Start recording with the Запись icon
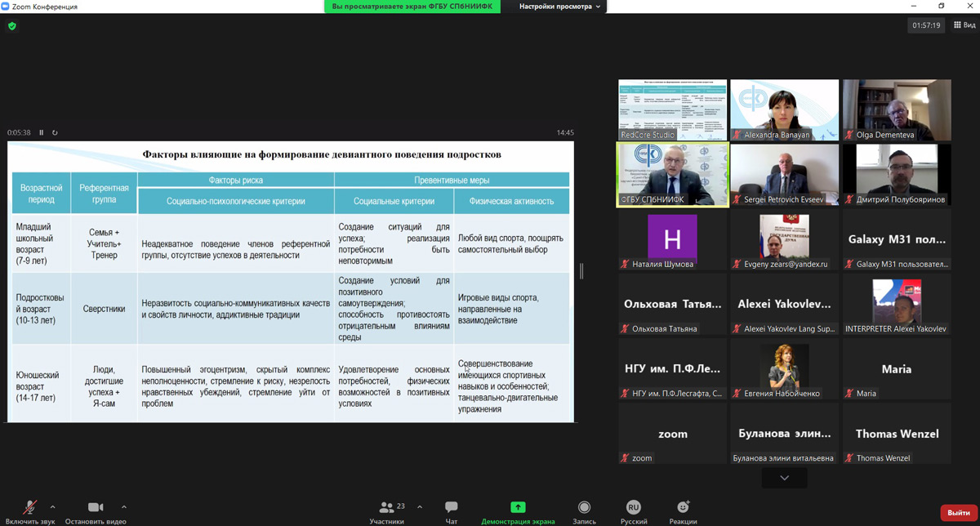Viewport: 980px width, 526px height. (584, 507)
